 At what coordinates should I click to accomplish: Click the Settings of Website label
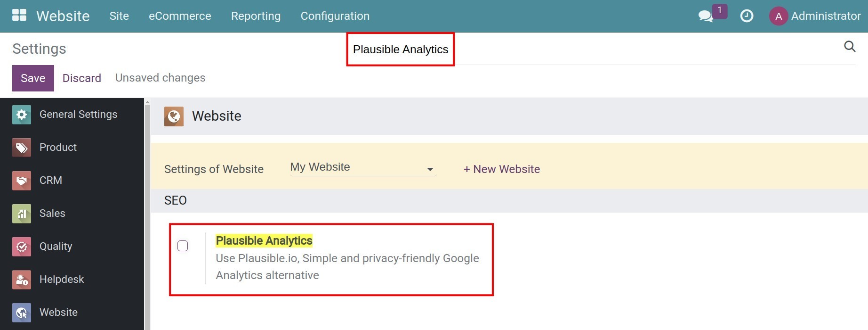(x=214, y=169)
